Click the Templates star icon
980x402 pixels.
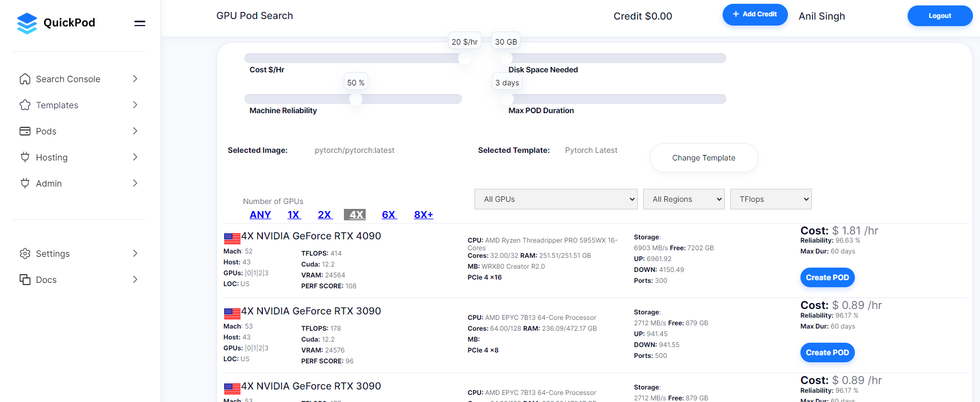pos(25,105)
